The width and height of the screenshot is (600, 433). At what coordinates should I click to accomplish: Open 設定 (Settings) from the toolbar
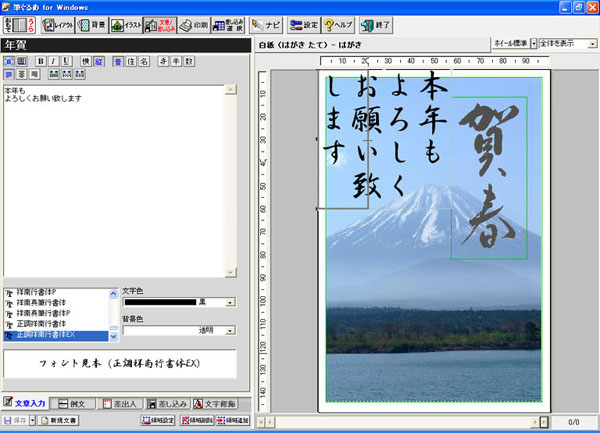[304, 25]
